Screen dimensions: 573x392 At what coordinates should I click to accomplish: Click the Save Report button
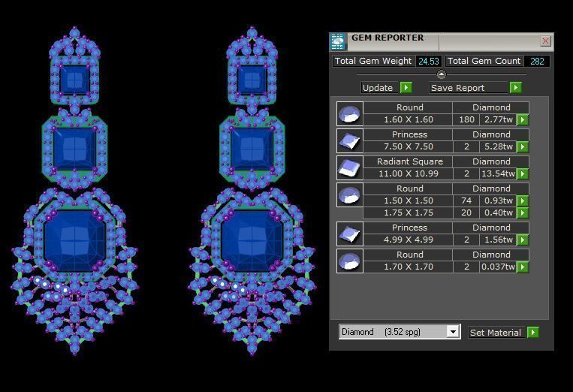[469, 88]
